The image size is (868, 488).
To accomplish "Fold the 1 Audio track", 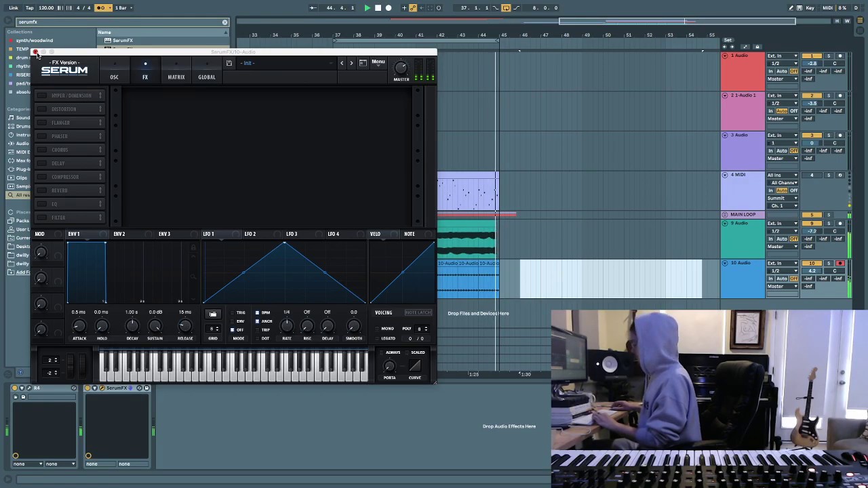I will pyautogui.click(x=725, y=56).
